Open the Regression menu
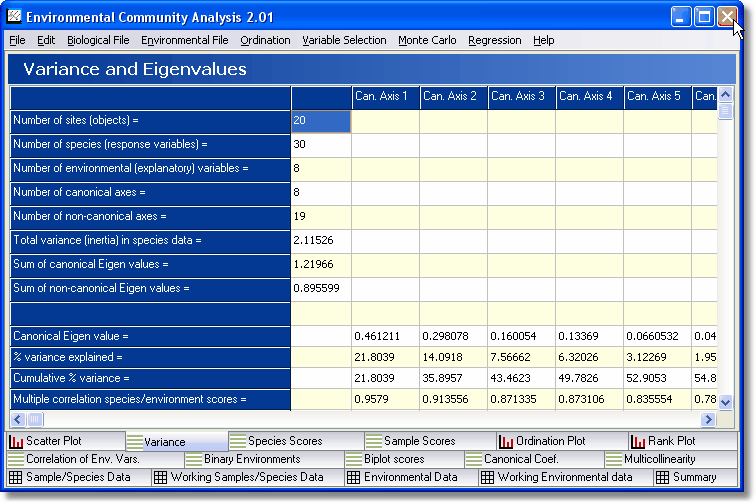 point(495,40)
